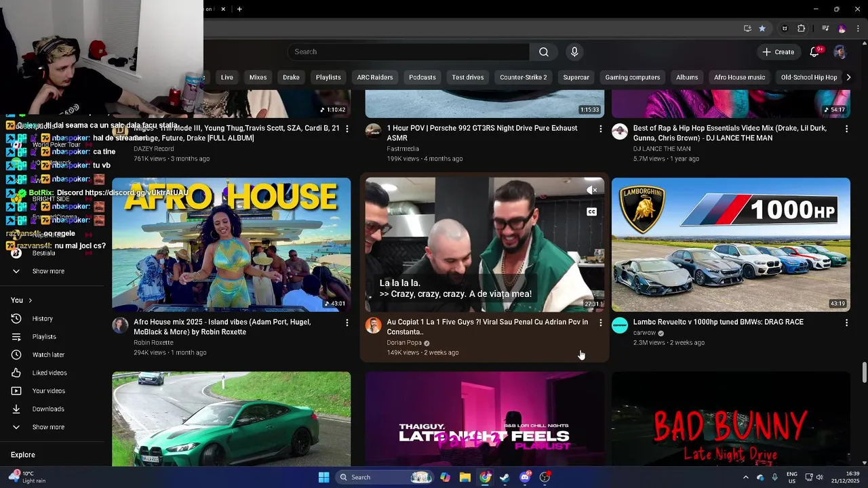The width and height of the screenshot is (868, 488).
Task: Show more category chips with right arrow
Action: click(848, 77)
